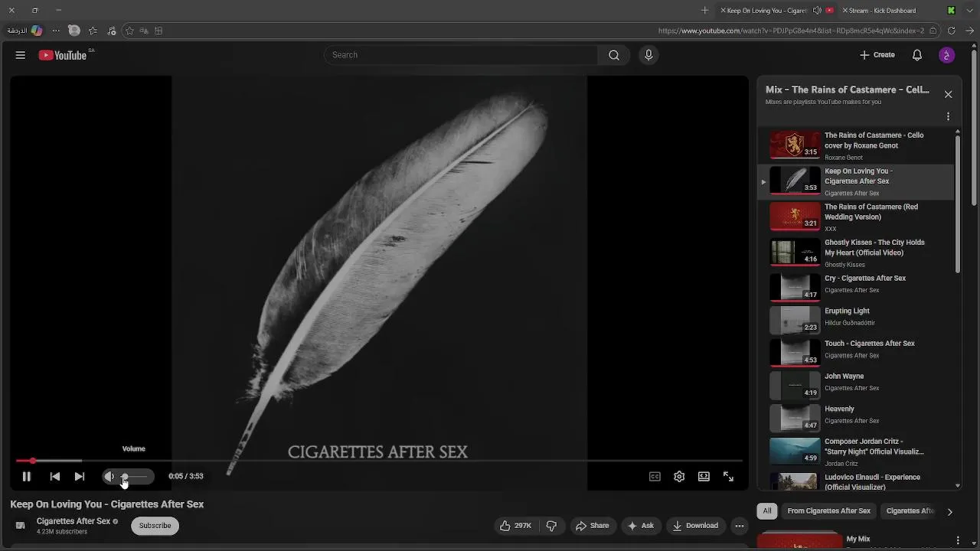Skip to the next track
This screenshot has height=551, width=980.
(x=80, y=476)
